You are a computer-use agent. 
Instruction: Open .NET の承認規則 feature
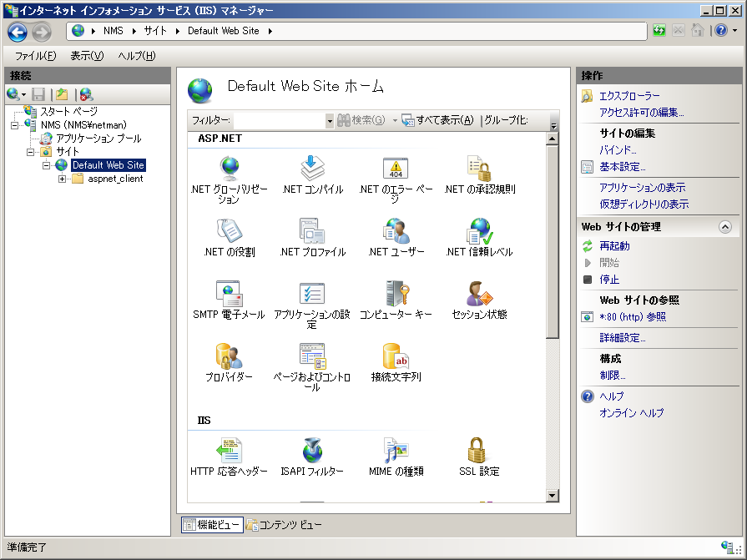(x=479, y=174)
